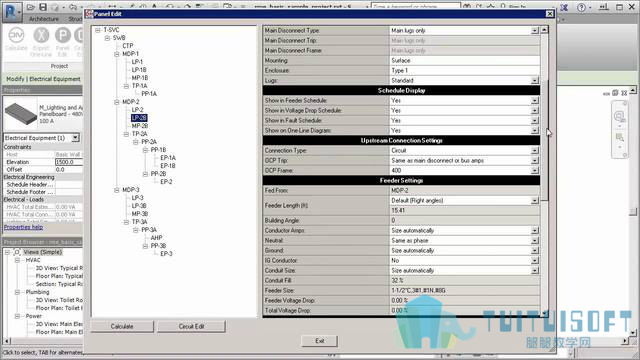Open the Electrical Equipment (1) type selector dropdown
The height and width of the screenshot is (360, 640).
76,138
